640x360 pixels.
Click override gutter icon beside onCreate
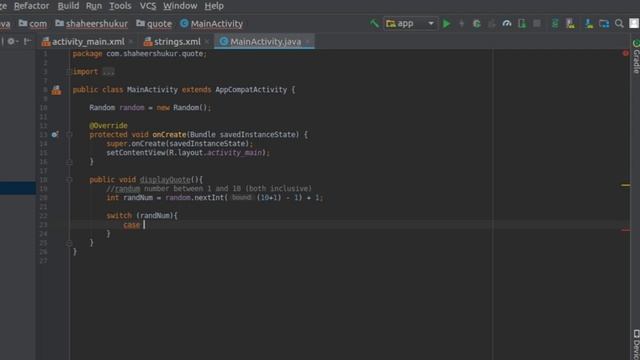(x=55, y=134)
